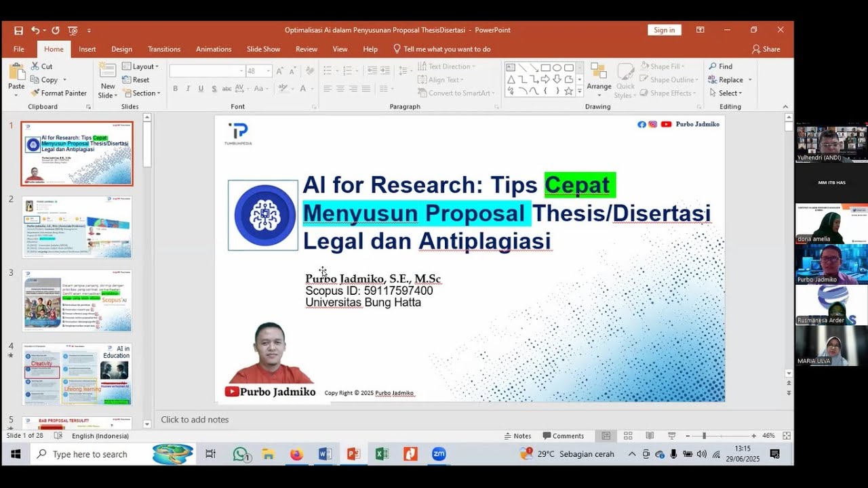Select the Right Arrow block shape

click(545, 79)
